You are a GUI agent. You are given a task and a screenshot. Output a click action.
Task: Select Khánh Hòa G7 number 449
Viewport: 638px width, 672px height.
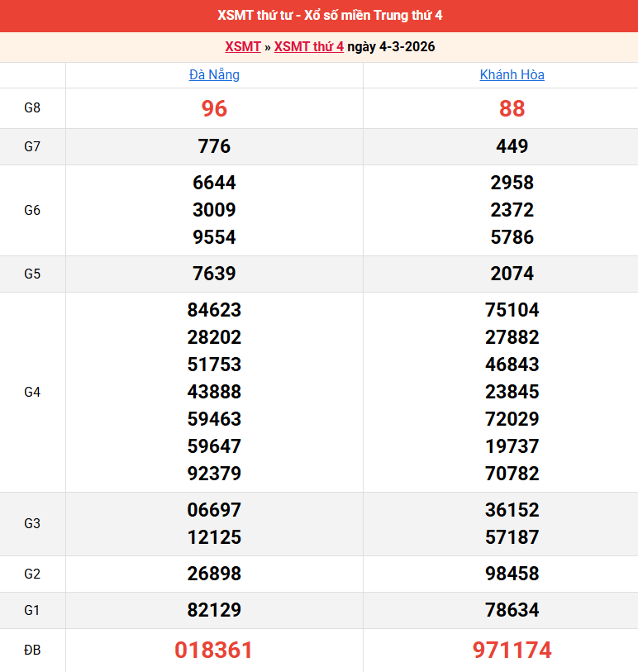point(512,146)
